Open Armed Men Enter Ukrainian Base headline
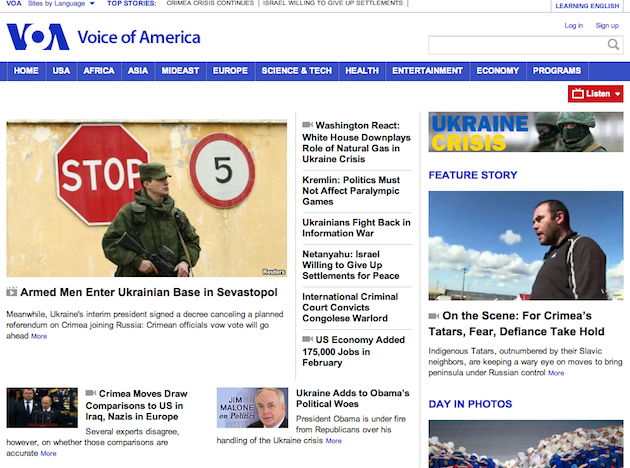The width and height of the screenshot is (630, 468). coord(149,292)
